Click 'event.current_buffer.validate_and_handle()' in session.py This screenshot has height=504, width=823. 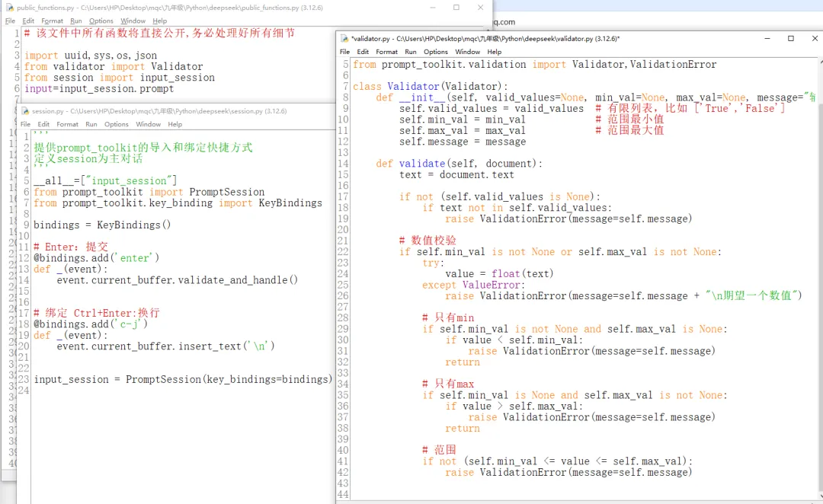(x=178, y=280)
